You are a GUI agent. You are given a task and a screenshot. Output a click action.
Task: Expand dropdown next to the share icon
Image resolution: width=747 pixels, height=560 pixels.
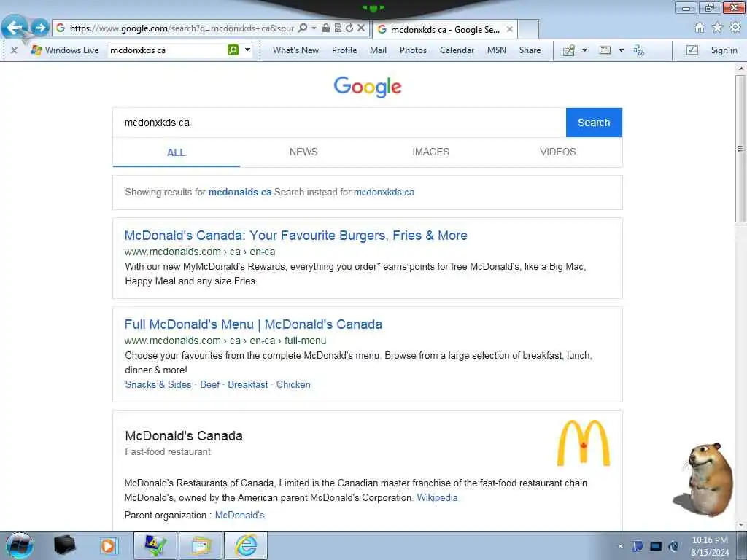584,50
